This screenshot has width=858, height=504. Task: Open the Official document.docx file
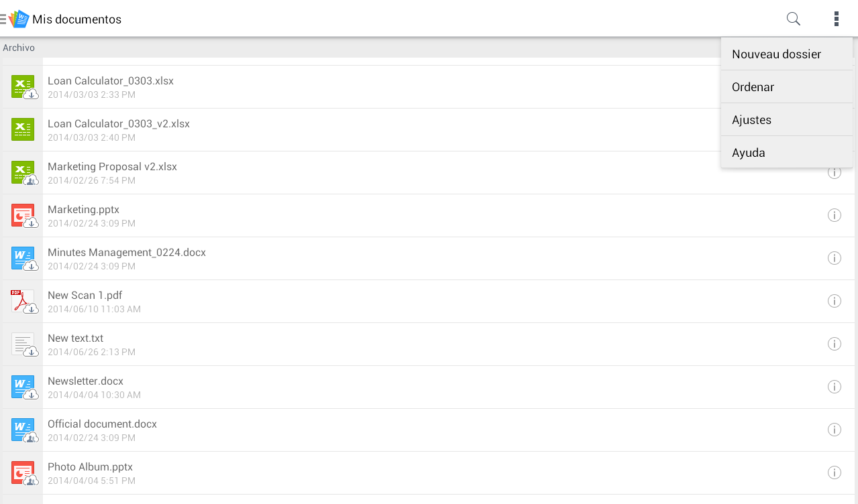[x=102, y=424]
